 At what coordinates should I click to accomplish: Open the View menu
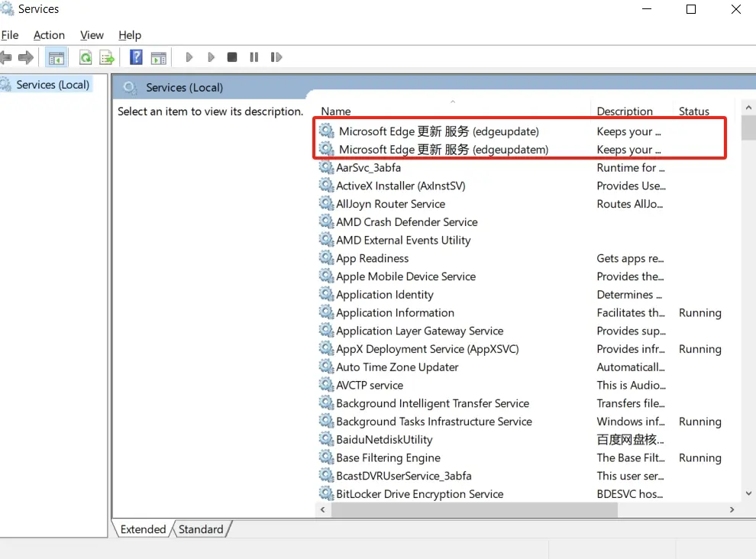point(92,35)
